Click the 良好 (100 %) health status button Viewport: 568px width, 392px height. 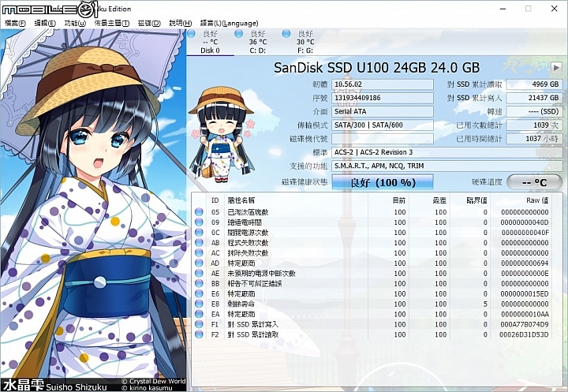point(383,182)
